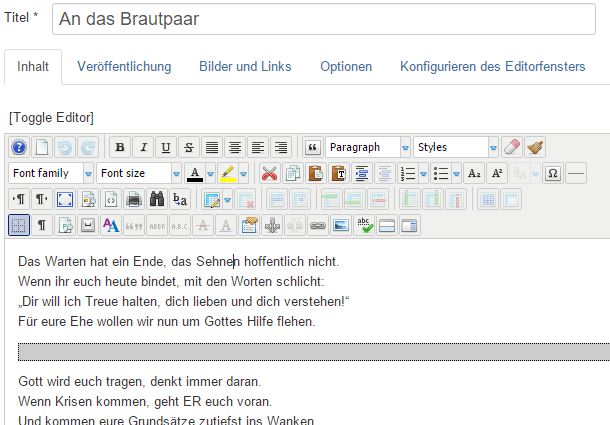610x425 pixels.
Task: Expand text color picker arrow
Action: click(210, 173)
